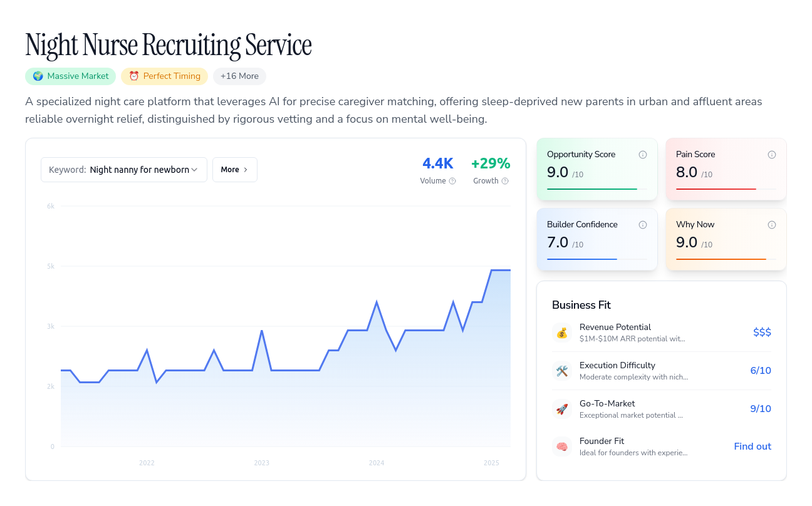Select the Massive Market tag

point(70,76)
